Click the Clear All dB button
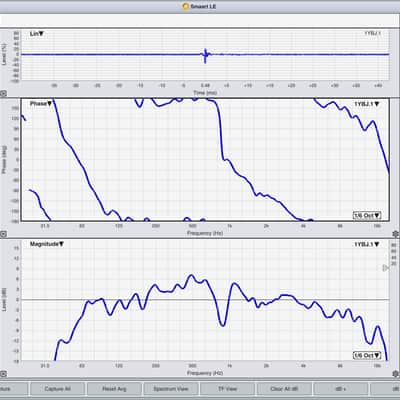The width and height of the screenshot is (400, 400). (284, 389)
